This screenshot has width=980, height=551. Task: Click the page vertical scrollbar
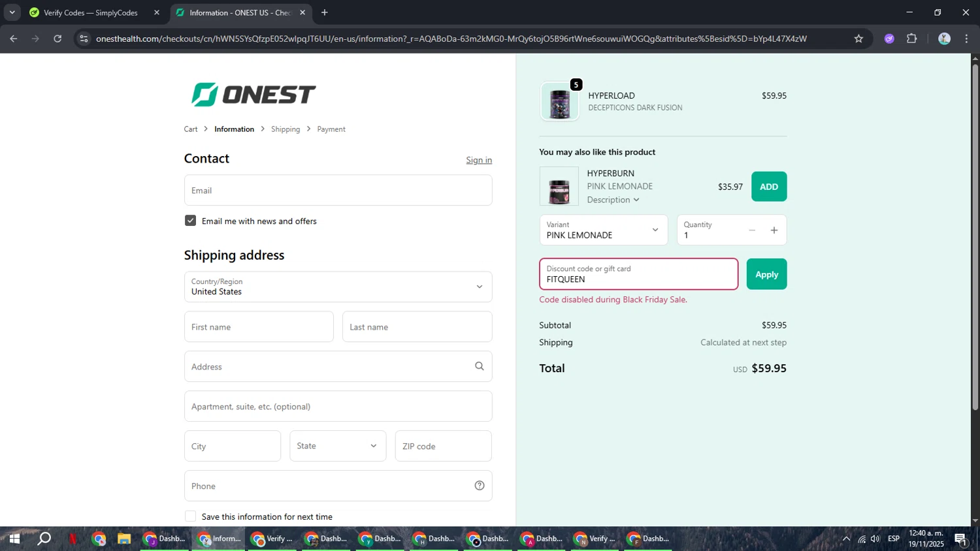pyautogui.click(x=975, y=238)
